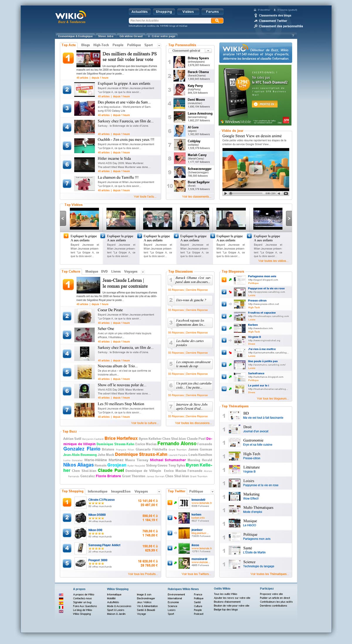Viewport: 352px width, 644px height.
Task: Click the small play icon in the video control bar
Action: click(x=225, y=193)
